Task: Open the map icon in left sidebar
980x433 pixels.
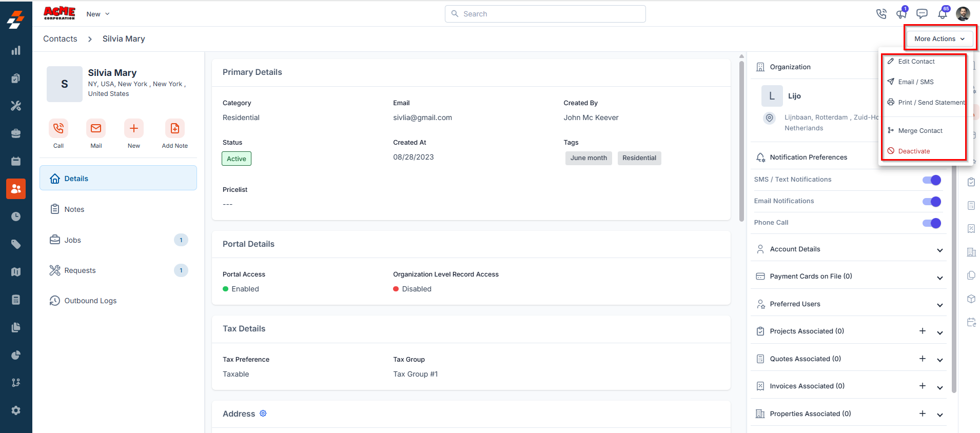Action: [x=16, y=272]
